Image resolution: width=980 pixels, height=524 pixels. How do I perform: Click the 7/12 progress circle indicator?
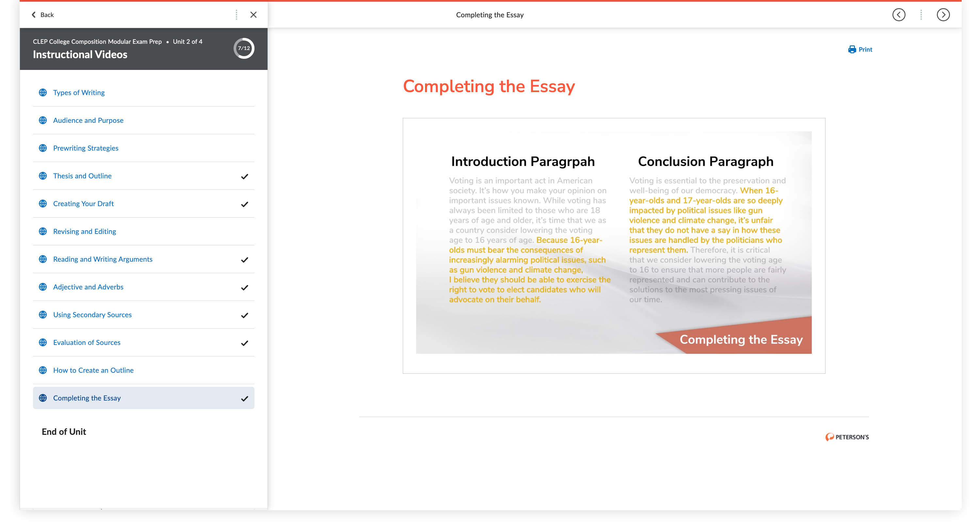(244, 48)
